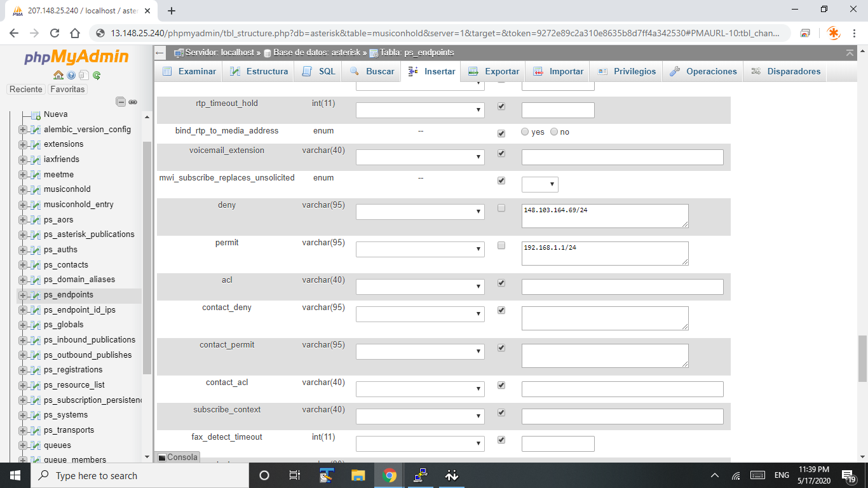The height and width of the screenshot is (488, 868).
Task: Expand the musiconhold table node
Action: [x=23, y=189]
